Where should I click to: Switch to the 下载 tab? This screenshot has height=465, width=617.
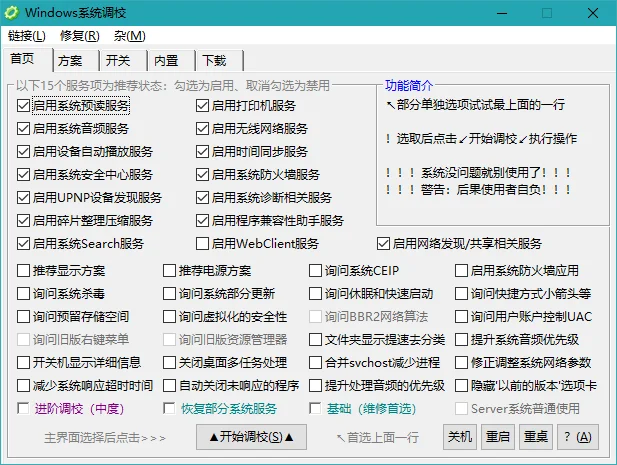[x=219, y=61]
